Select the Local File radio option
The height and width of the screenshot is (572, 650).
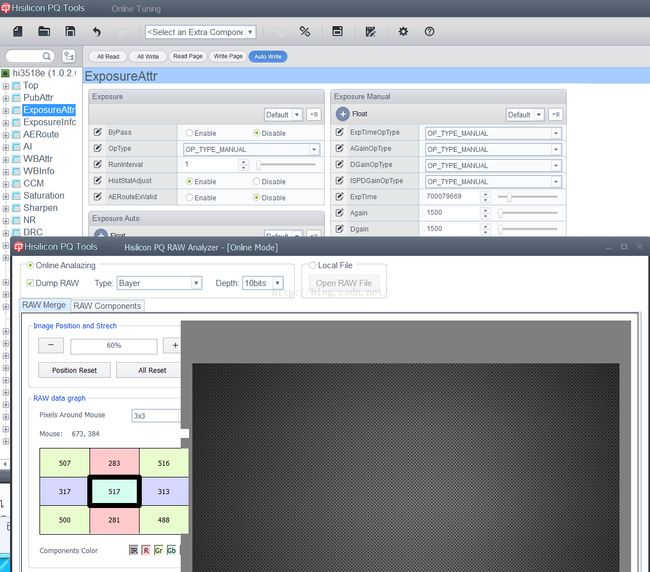click(x=313, y=265)
